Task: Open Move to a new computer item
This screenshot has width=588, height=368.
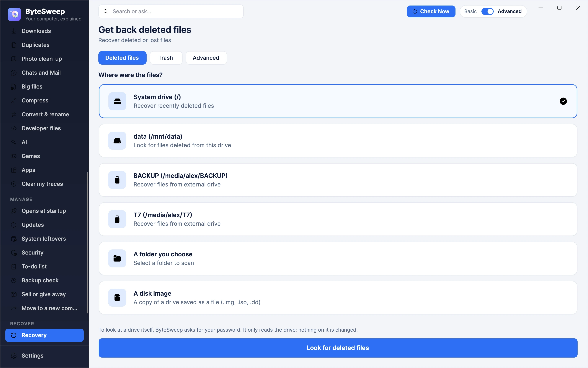Action: click(45, 308)
